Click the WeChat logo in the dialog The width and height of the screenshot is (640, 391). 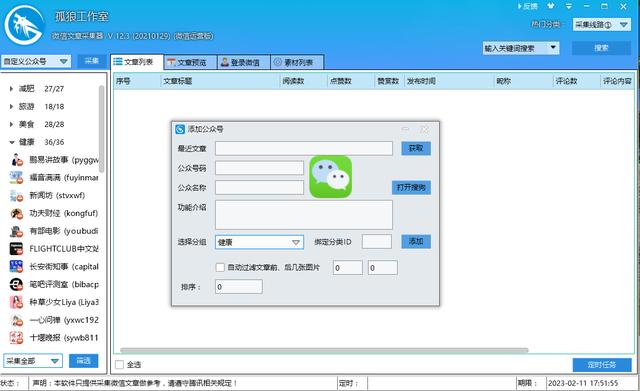(331, 177)
